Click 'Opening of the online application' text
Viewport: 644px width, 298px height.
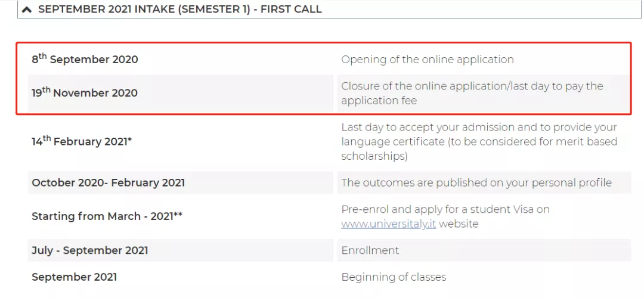coord(427,60)
